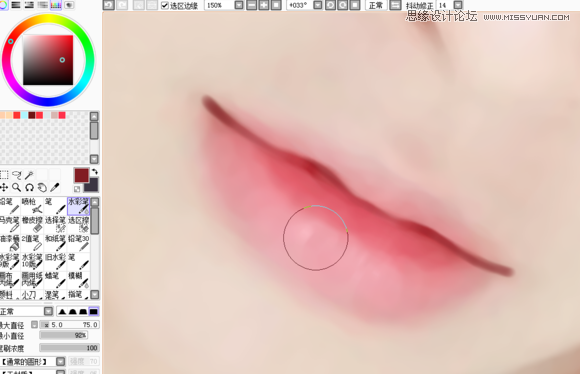Image resolution: width=580 pixels, height=374 pixels.
Task: Click the zoom out minus button
Action: tap(252, 5)
